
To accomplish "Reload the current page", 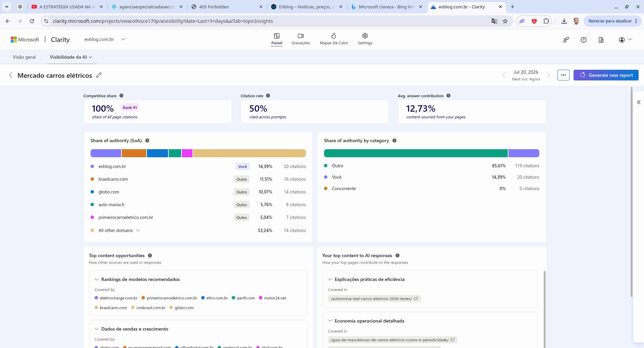I will [x=32, y=21].
